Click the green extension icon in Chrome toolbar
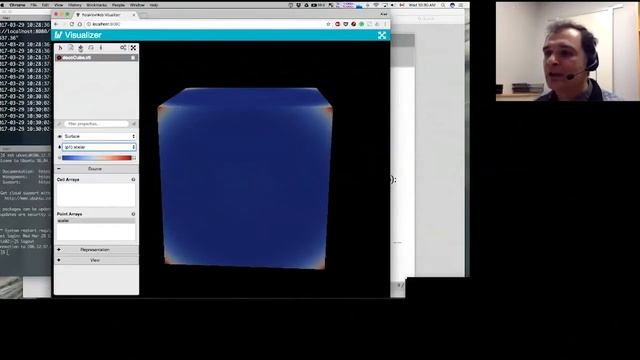This screenshot has width=640, height=360. click(362, 24)
